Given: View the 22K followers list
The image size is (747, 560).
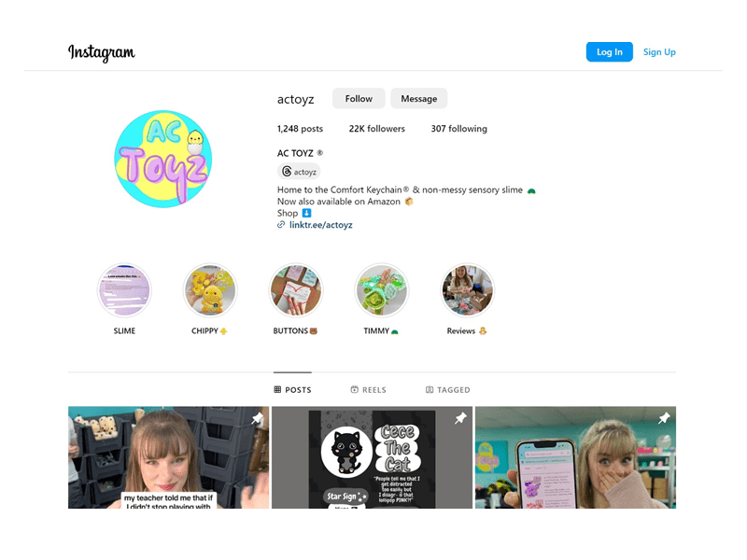Looking at the screenshot, I should click(x=377, y=129).
